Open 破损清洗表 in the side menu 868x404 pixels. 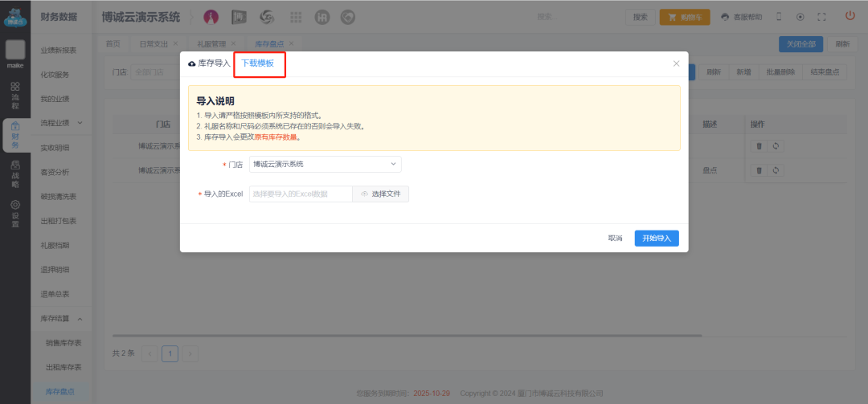pyautogui.click(x=58, y=197)
